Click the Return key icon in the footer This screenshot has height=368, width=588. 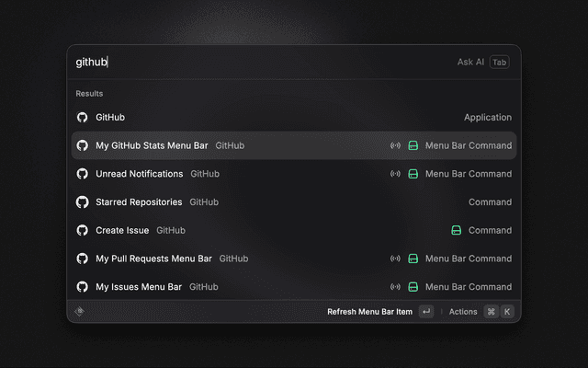click(426, 312)
